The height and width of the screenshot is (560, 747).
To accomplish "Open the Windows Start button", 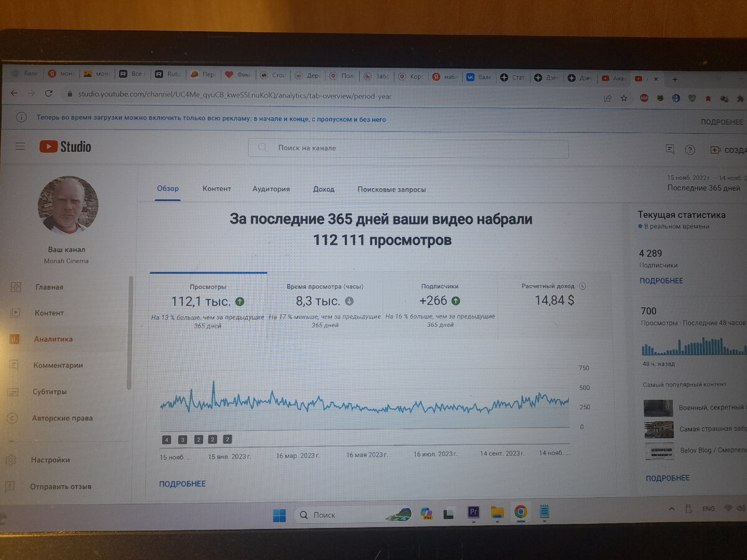I will pos(280,515).
